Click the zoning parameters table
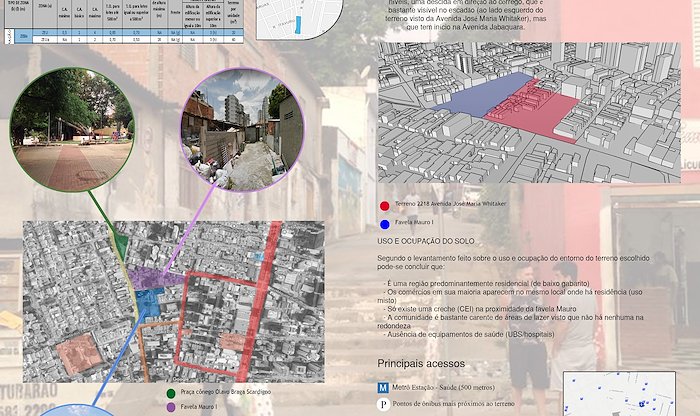 [124, 22]
